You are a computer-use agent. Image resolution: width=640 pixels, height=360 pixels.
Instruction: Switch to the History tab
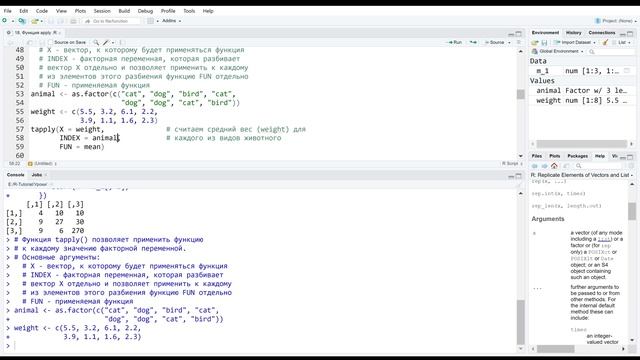point(573,33)
